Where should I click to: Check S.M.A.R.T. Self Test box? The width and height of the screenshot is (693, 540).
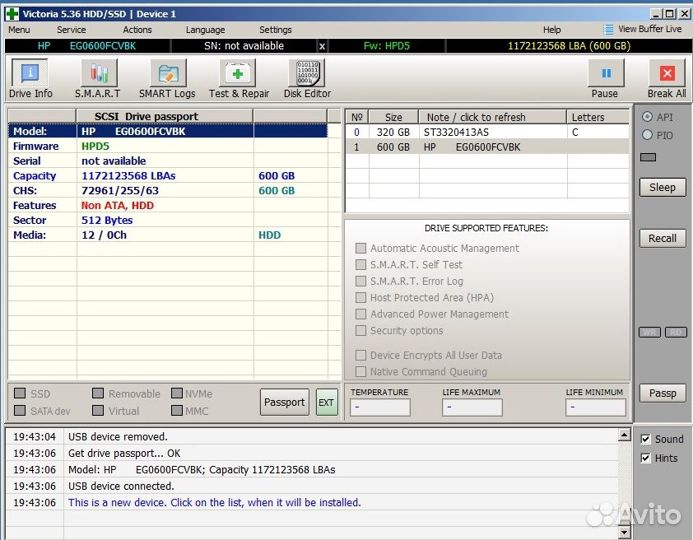tap(361, 264)
